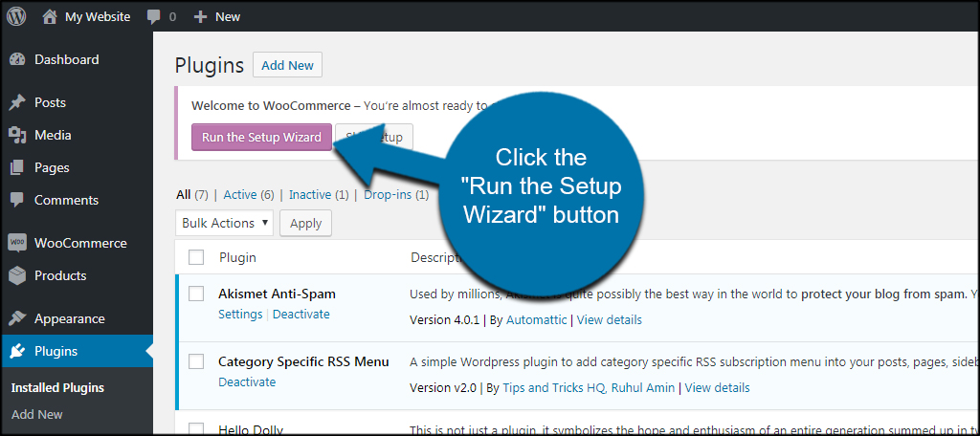Click My Website in admin bar
This screenshot has height=436, width=980.
(98, 17)
